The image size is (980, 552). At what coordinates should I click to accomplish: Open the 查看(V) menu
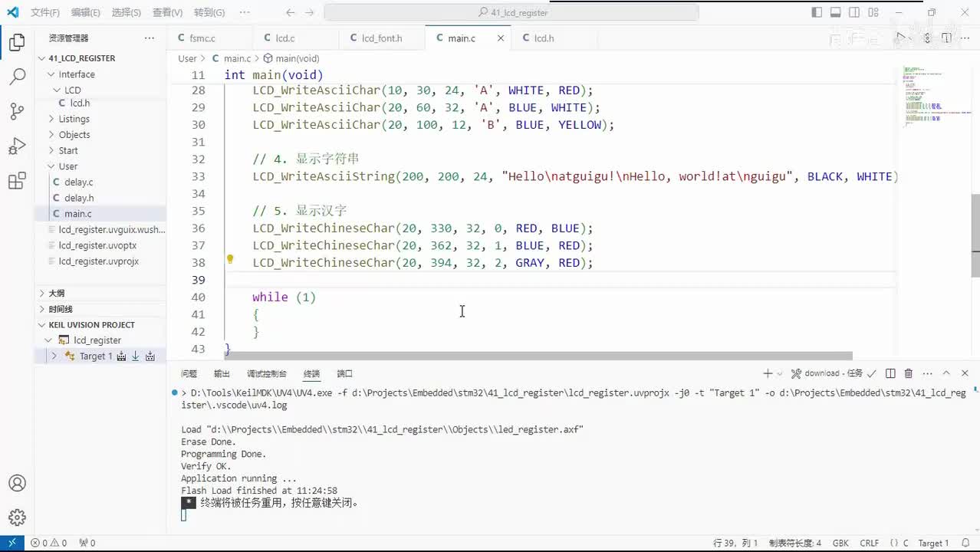coord(167,12)
